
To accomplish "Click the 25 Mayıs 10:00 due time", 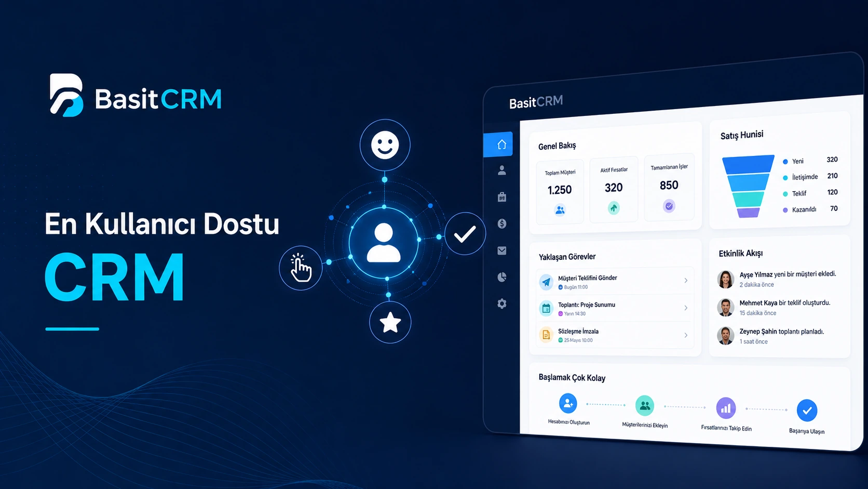I will pos(578,340).
